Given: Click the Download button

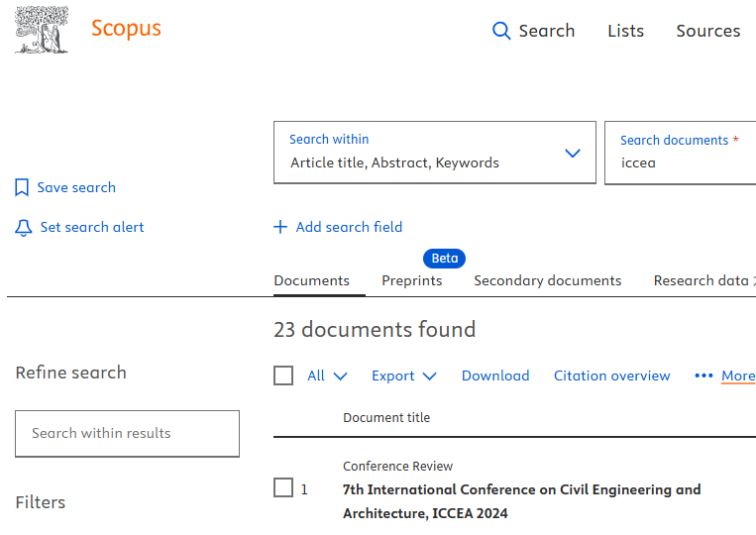Looking at the screenshot, I should click(495, 375).
